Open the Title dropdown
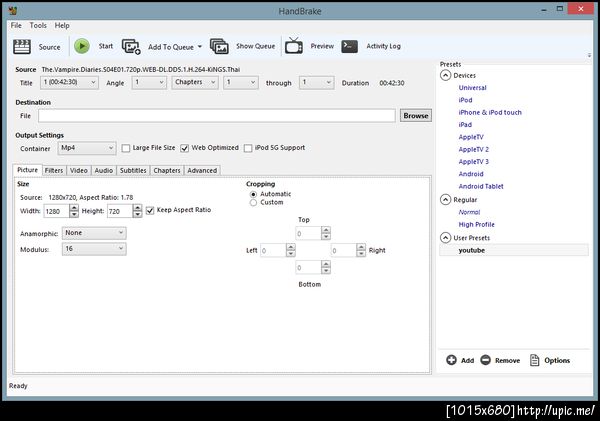600x421 pixels. point(69,83)
